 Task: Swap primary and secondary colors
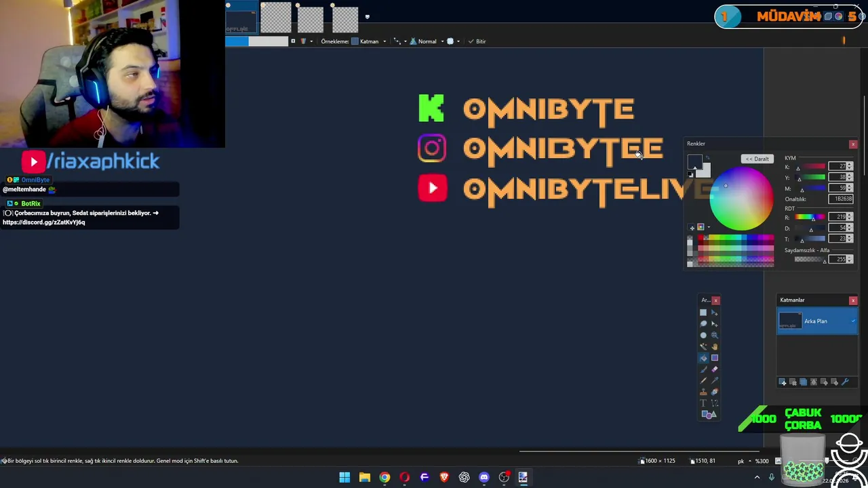click(x=707, y=157)
